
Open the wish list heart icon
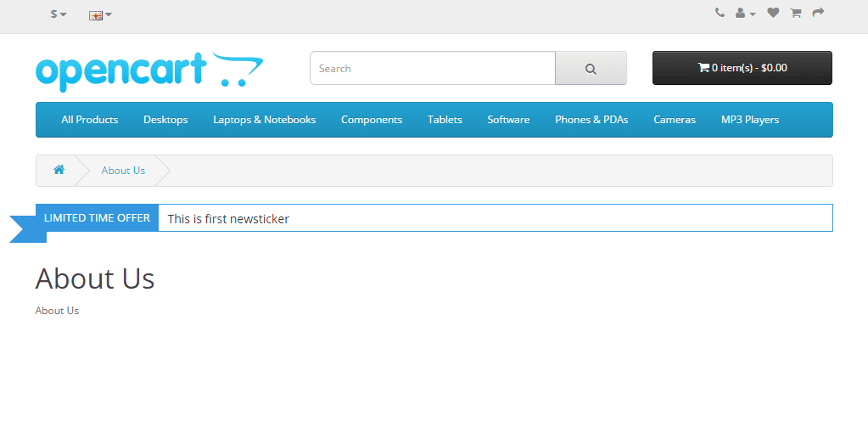click(773, 13)
